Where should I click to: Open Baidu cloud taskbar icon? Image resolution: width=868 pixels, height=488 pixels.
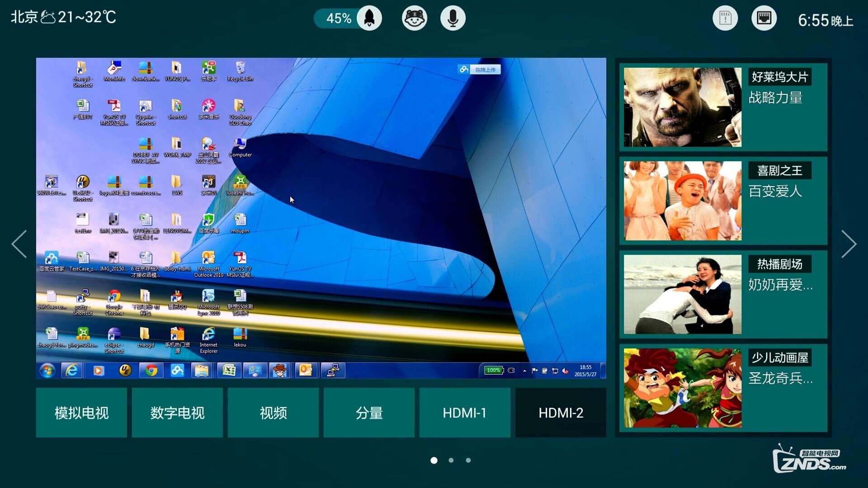pos(177,371)
